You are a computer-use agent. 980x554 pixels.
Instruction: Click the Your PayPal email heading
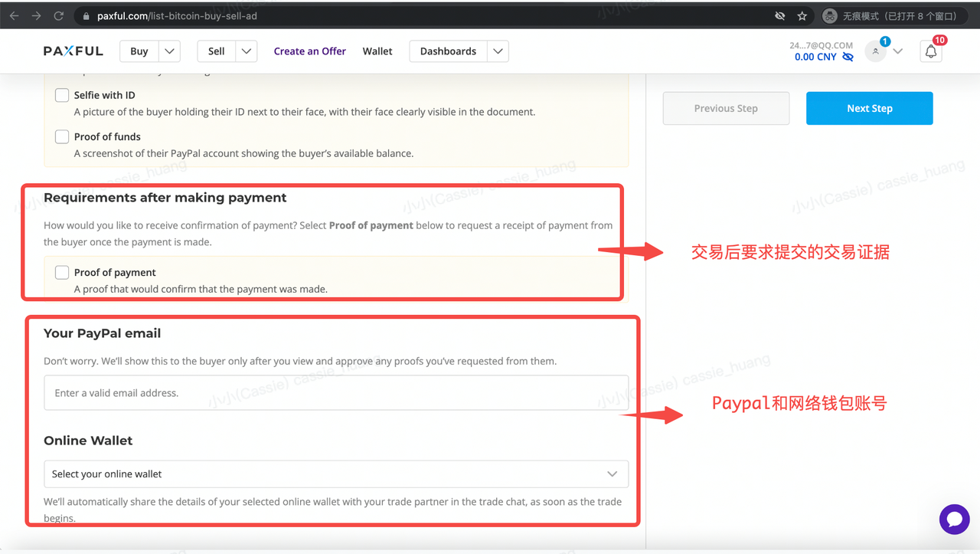pos(103,333)
